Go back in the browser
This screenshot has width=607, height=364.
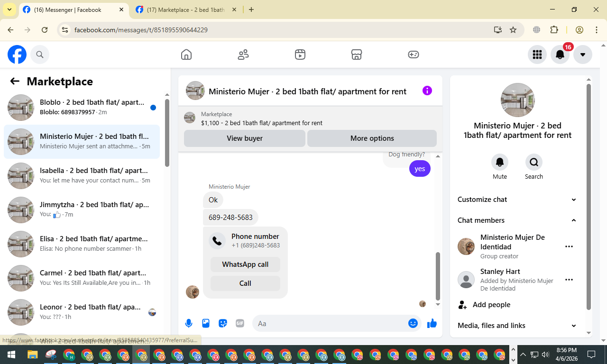click(x=10, y=30)
